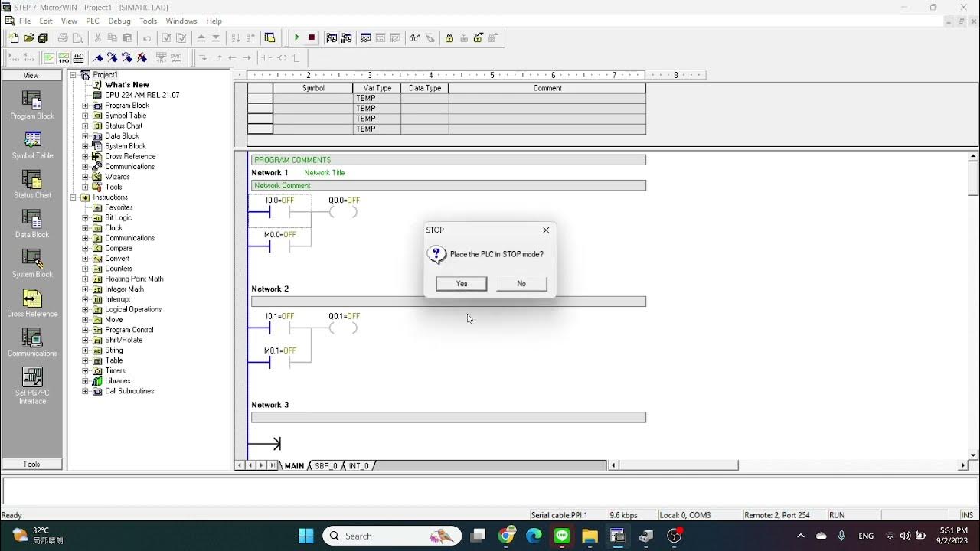The image size is (980, 551).
Task: Click the Save Project toolbar icon
Action: pyautogui.click(x=43, y=37)
